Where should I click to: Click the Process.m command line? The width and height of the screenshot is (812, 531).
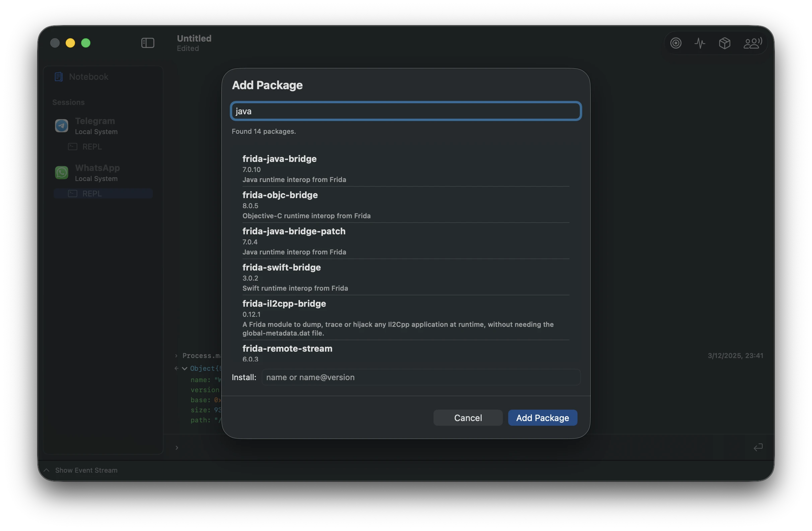pos(201,355)
